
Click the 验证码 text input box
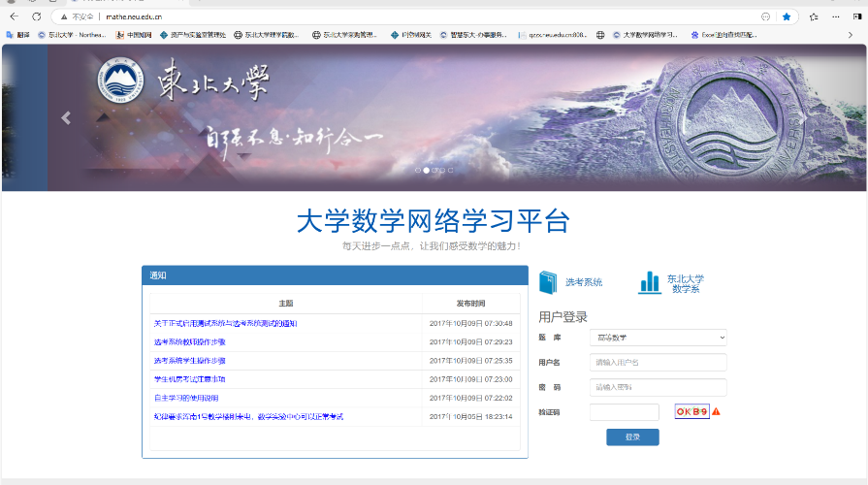[x=624, y=412]
